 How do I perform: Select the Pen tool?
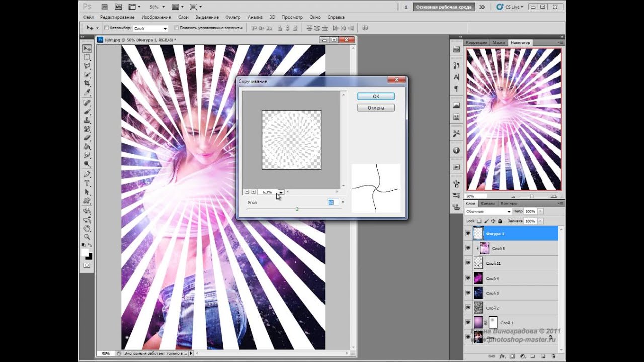(x=87, y=174)
